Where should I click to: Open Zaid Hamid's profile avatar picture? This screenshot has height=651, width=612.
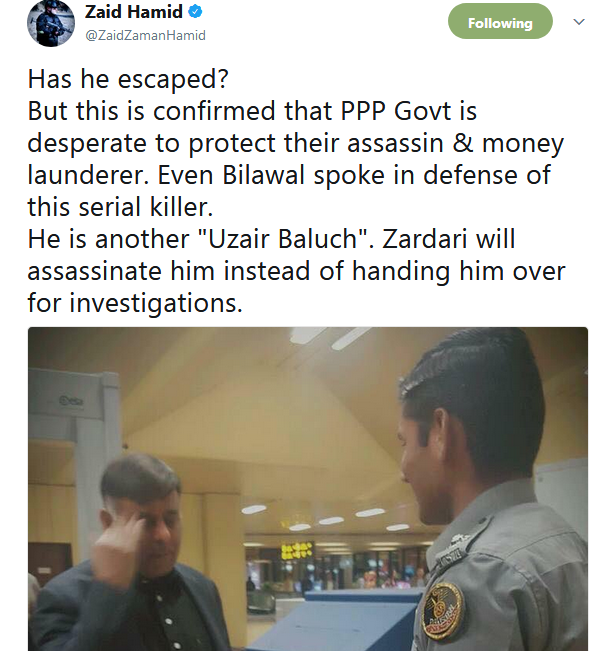coord(51,23)
